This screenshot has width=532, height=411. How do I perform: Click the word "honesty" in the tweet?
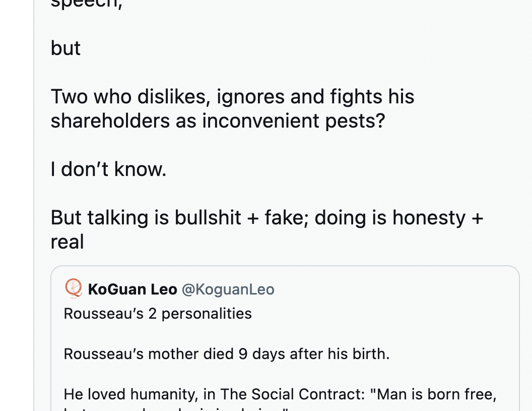[x=429, y=218]
